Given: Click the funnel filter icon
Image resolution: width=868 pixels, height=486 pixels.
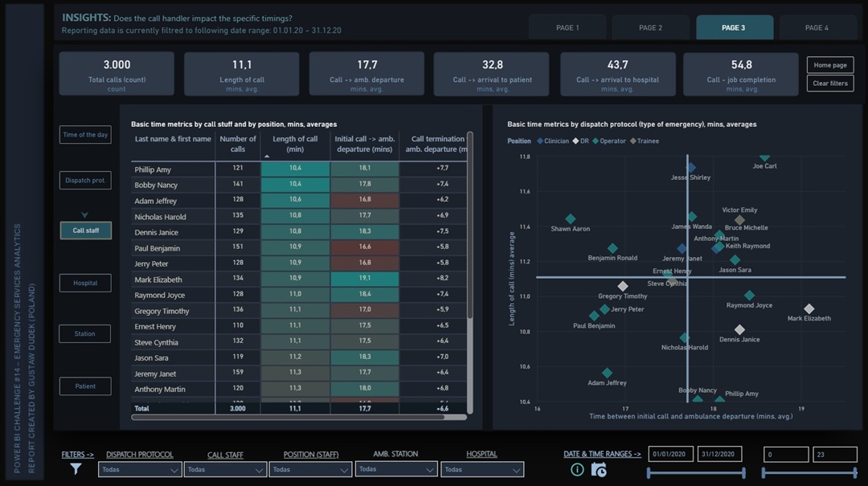Looking at the screenshot, I should pyautogui.click(x=76, y=469).
